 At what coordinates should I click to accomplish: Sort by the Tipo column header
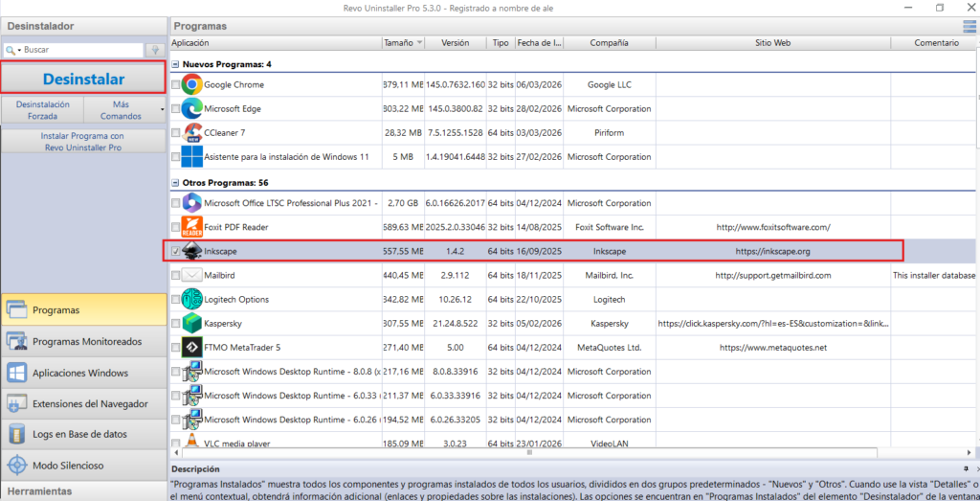point(501,43)
